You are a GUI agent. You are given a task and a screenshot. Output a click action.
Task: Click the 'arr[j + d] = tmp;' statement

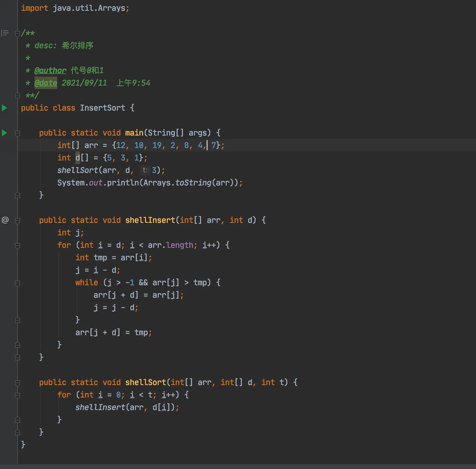[x=114, y=332]
